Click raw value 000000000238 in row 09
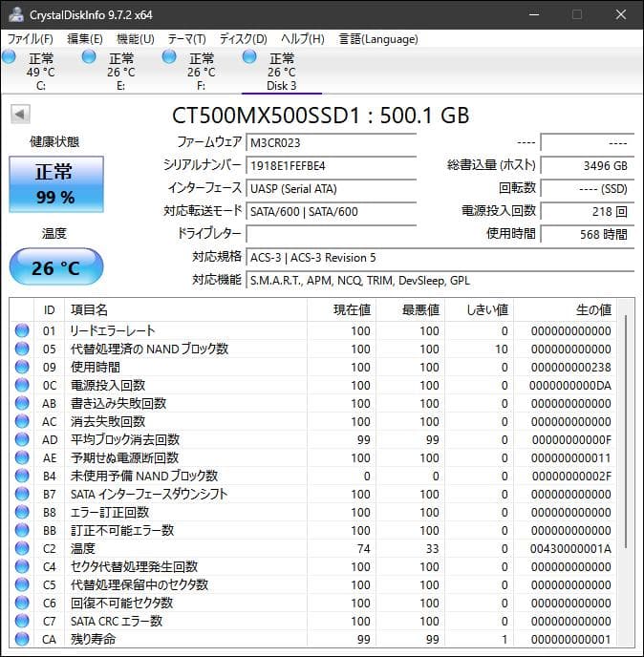This screenshot has height=657, width=644. tap(570, 367)
